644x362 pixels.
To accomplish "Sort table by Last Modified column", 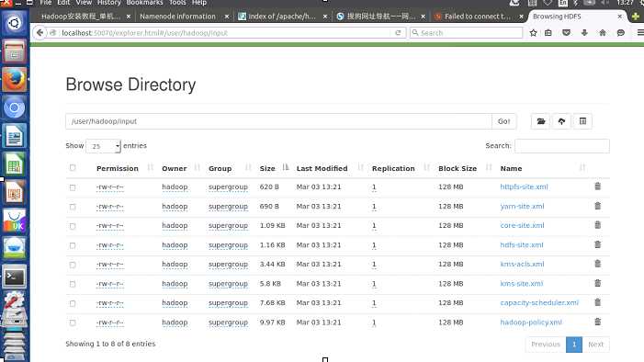I will (x=322, y=168).
